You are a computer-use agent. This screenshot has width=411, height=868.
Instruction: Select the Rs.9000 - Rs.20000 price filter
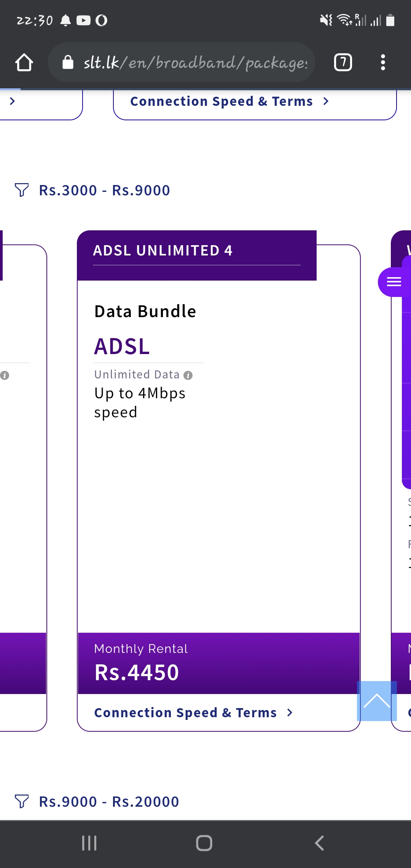tap(109, 802)
